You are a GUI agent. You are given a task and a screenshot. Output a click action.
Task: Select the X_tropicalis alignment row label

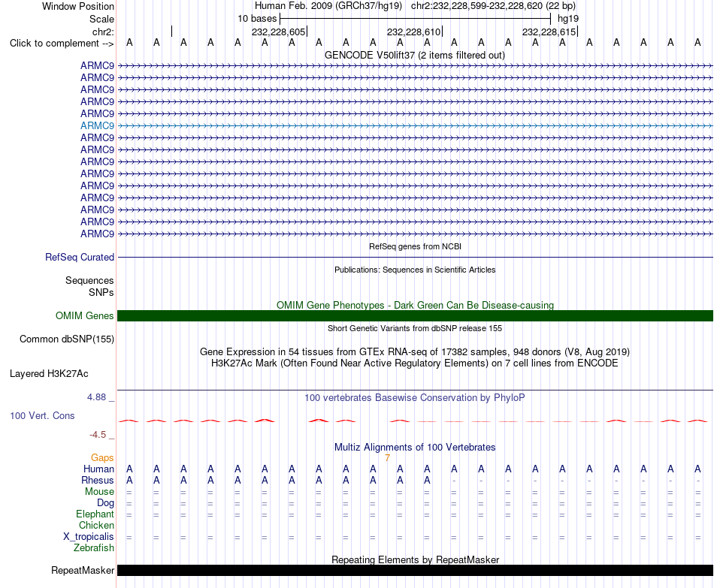(x=89, y=537)
